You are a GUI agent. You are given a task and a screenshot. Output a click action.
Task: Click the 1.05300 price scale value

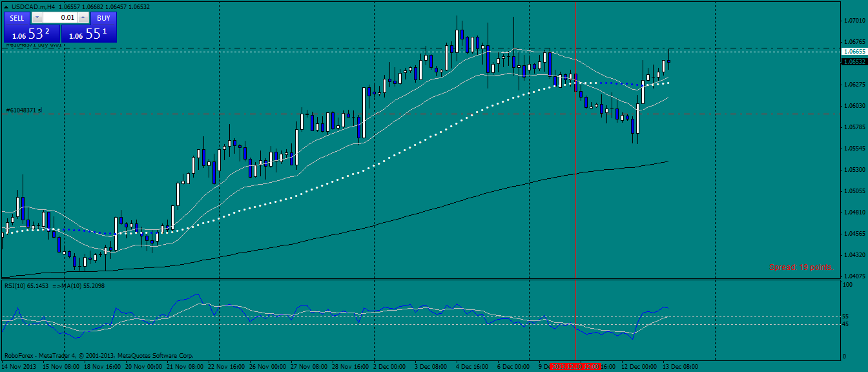854,169
